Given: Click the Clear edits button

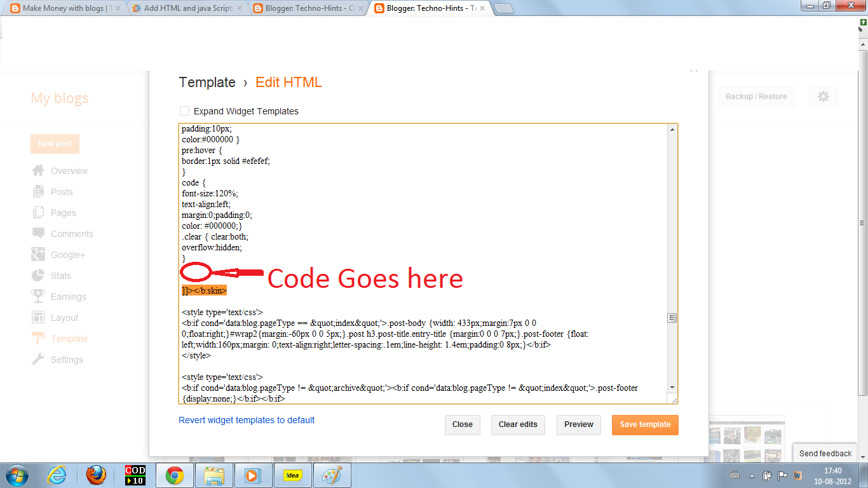Looking at the screenshot, I should [x=518, y=424].
